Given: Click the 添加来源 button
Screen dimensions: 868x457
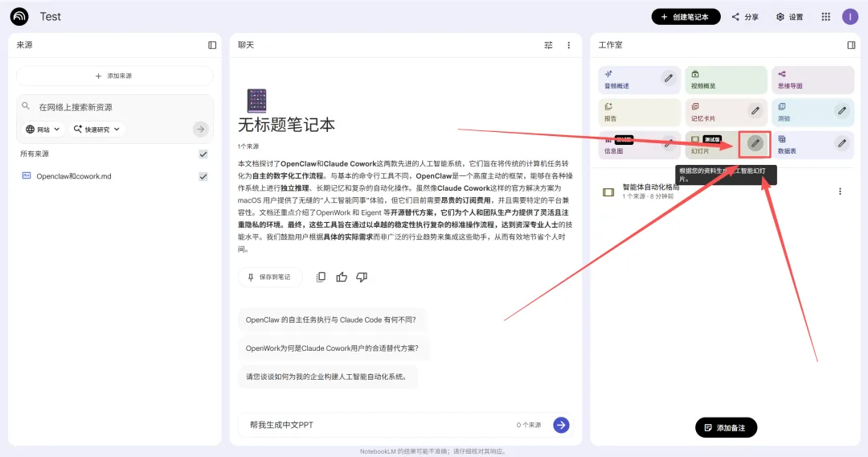Looking at the screenshot, I should point(115,76).
